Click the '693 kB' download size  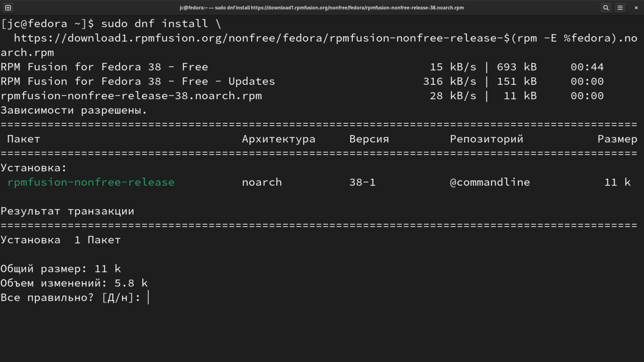[517, 67]
